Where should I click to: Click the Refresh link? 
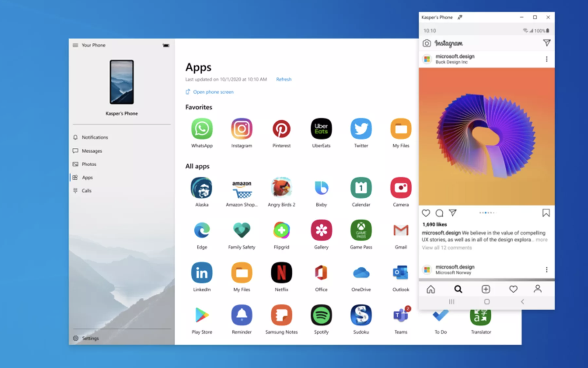[x=283, y=79]
